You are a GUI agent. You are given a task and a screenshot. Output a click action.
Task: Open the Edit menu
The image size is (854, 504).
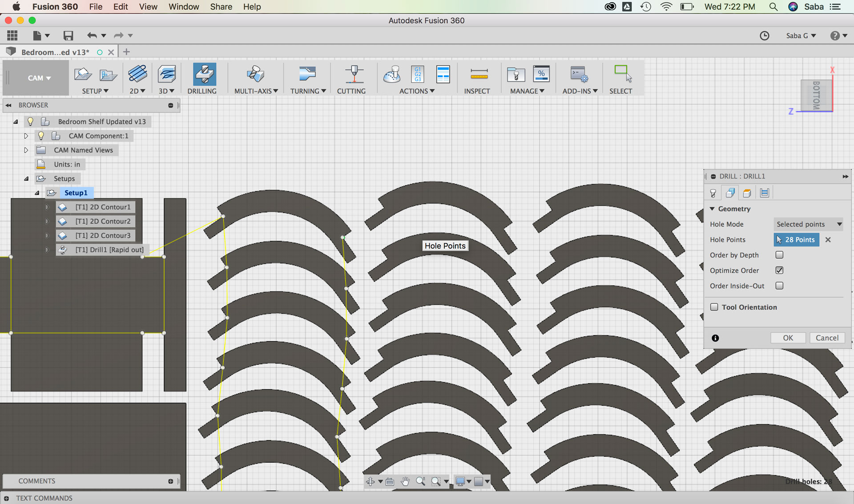click(x=120, y=7)
